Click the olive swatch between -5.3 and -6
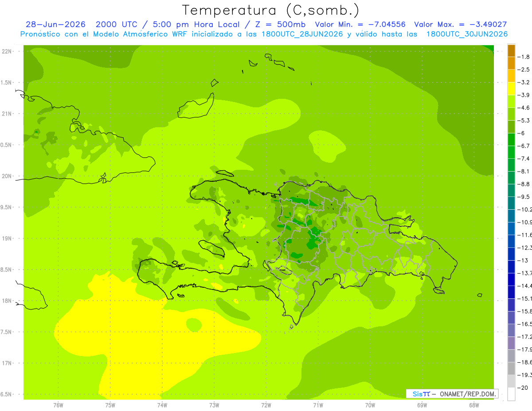 coord(511,127)
